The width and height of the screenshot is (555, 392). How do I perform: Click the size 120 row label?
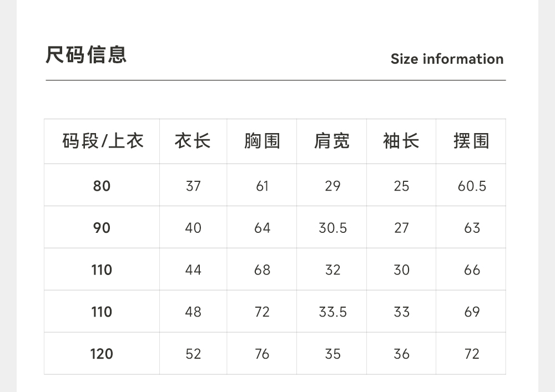coord(102,354)
